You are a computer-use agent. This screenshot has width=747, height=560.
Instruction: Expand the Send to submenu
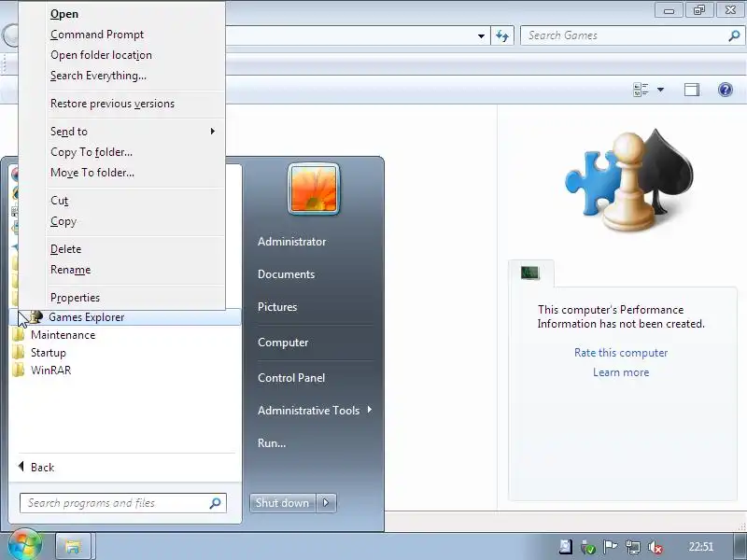[x=133, y=132]
